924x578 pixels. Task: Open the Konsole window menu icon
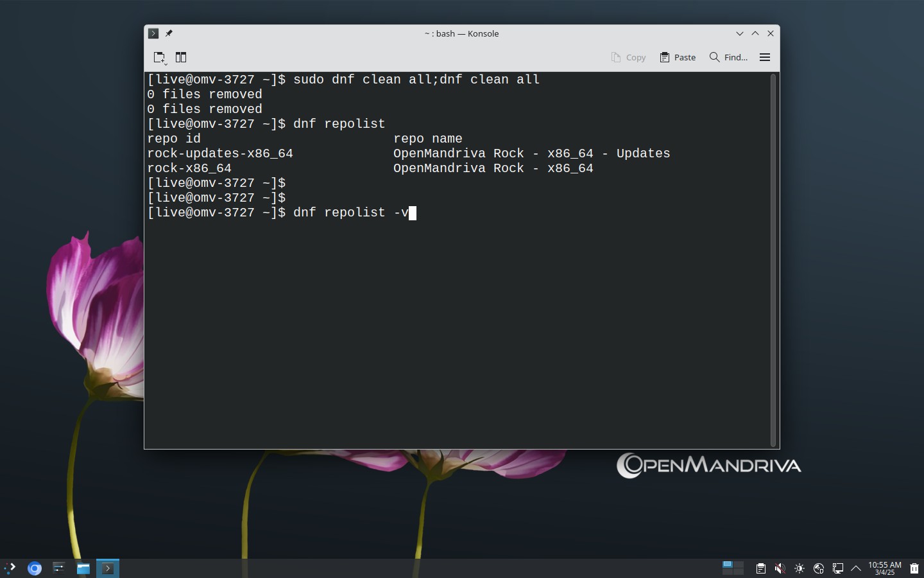[153, 33]
